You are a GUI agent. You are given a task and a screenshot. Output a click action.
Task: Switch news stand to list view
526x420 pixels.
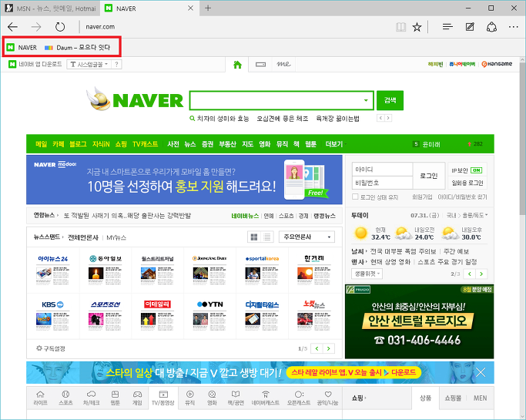(267, 237)
